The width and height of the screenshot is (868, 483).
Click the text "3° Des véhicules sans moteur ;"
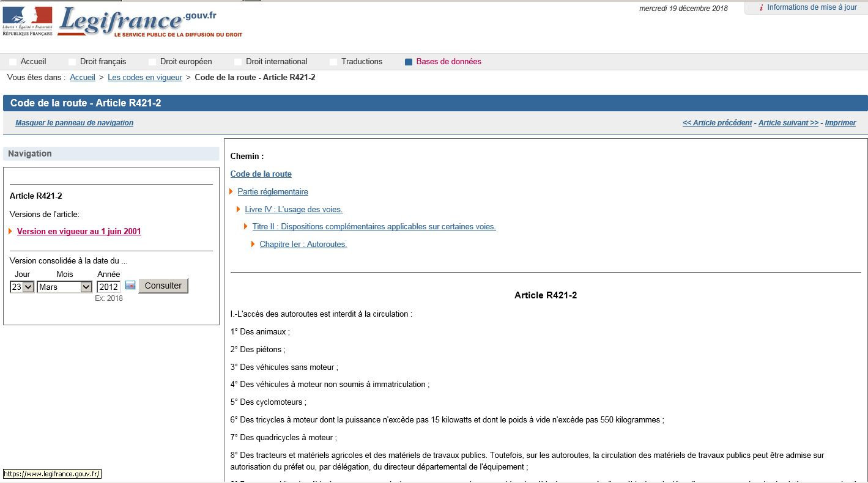click(x=284, y=367)
